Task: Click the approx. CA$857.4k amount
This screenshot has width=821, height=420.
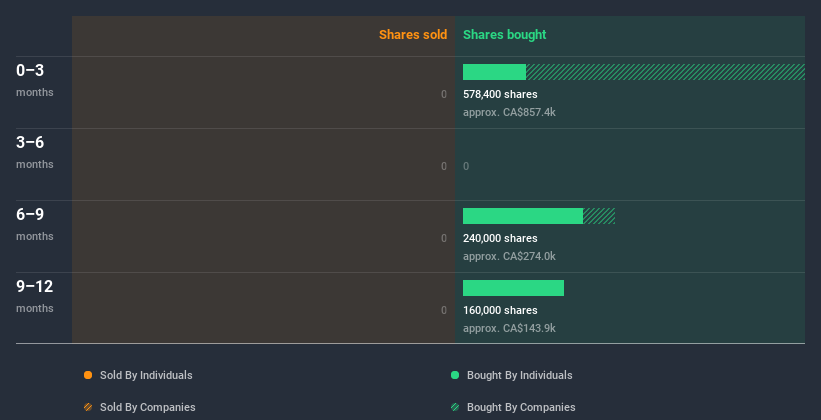Action: [509, 112]
